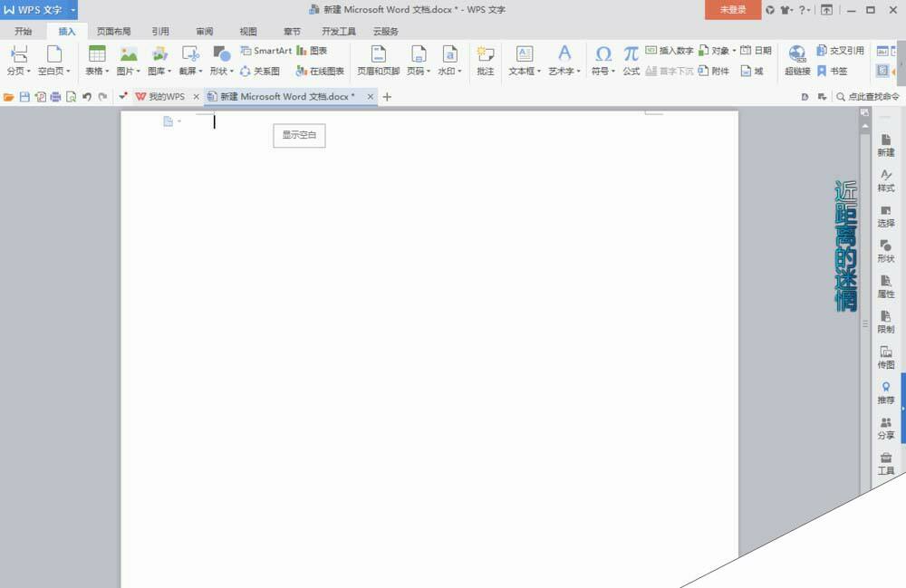Insert a hyperlink (超链接)
The image size is (906, 588).
[x=797, y=60]
